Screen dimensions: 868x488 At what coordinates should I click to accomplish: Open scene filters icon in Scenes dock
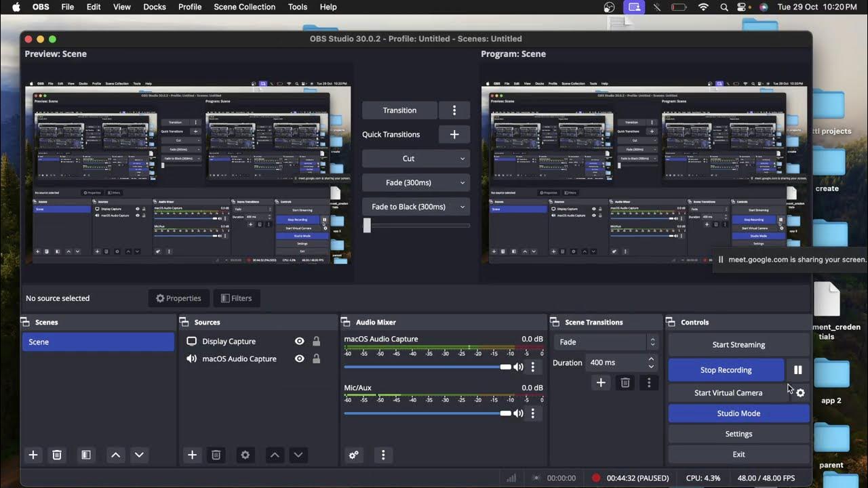(x=86, y=455)
